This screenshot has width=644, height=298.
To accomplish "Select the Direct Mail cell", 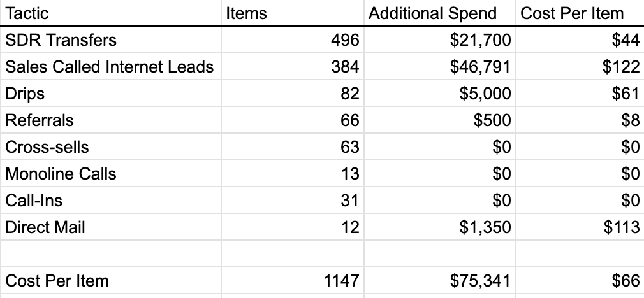I will (x=111, y=227).
